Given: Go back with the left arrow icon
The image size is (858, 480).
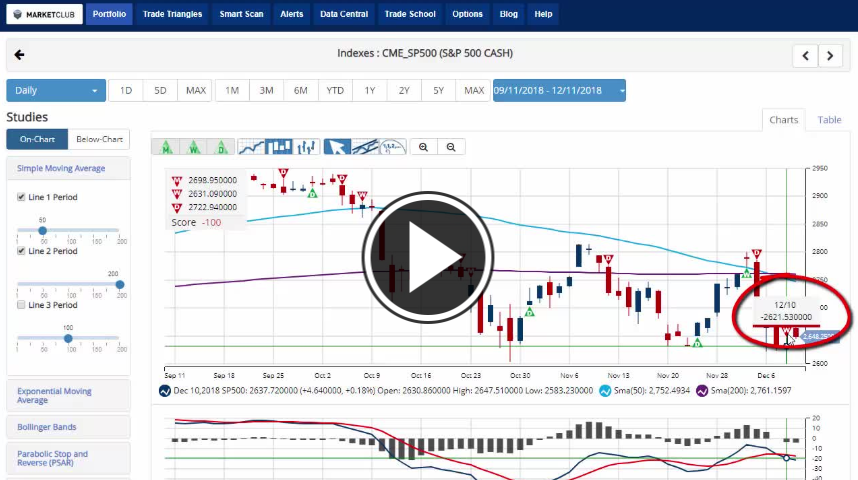Looking at the screenshot, I should click(19, 55).
